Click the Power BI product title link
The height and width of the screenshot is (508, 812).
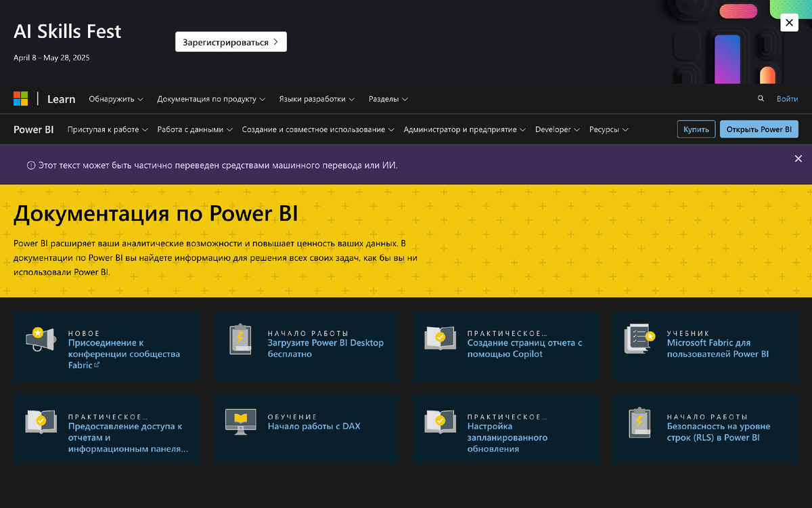tap(34, 129)
